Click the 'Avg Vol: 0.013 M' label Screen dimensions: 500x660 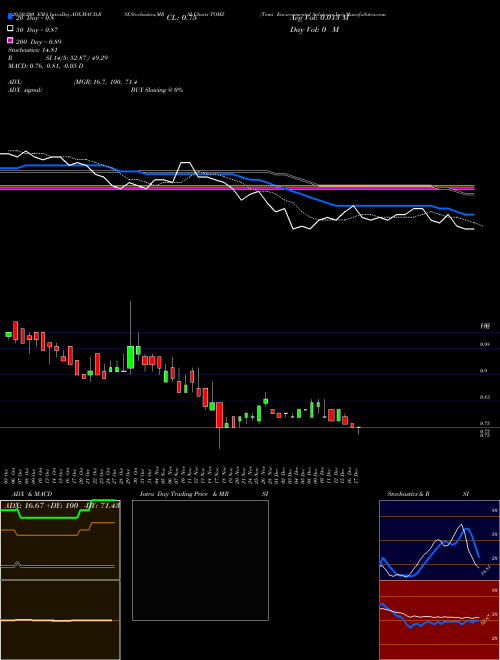(x=319, y=18)
